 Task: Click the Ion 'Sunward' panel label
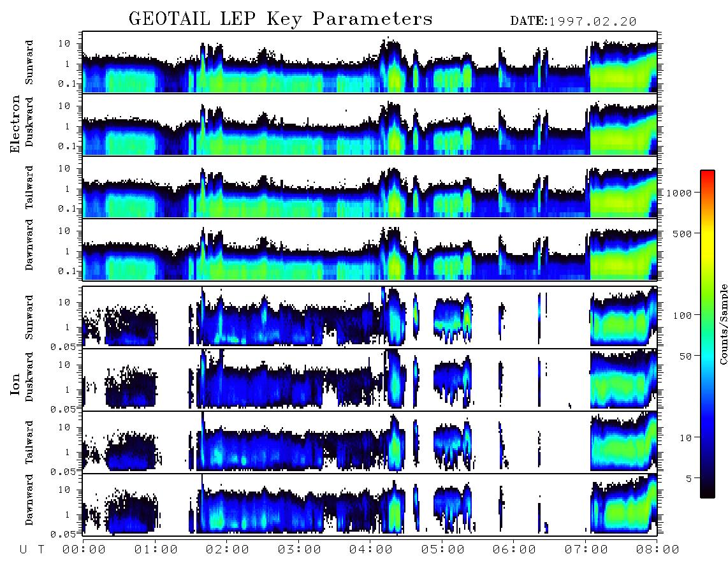click(29, 317)
